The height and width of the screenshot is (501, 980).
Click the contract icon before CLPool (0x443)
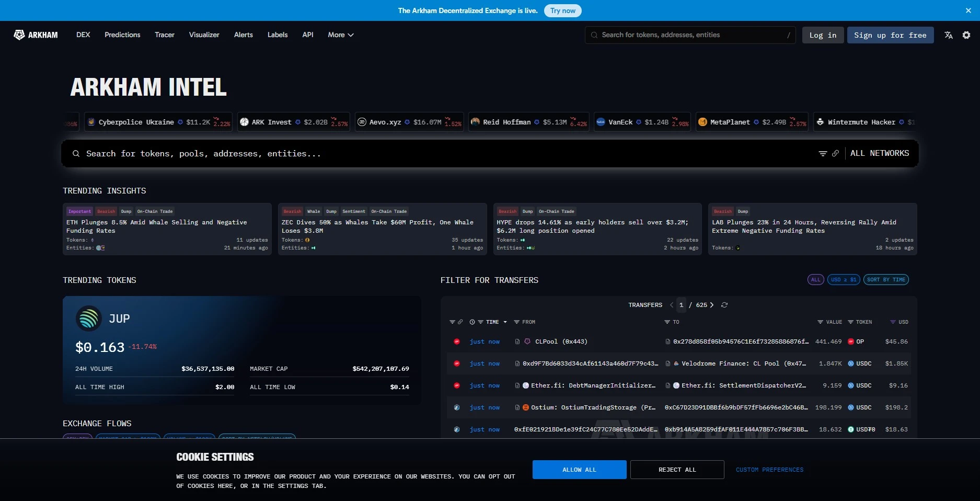tap(517, 341)
